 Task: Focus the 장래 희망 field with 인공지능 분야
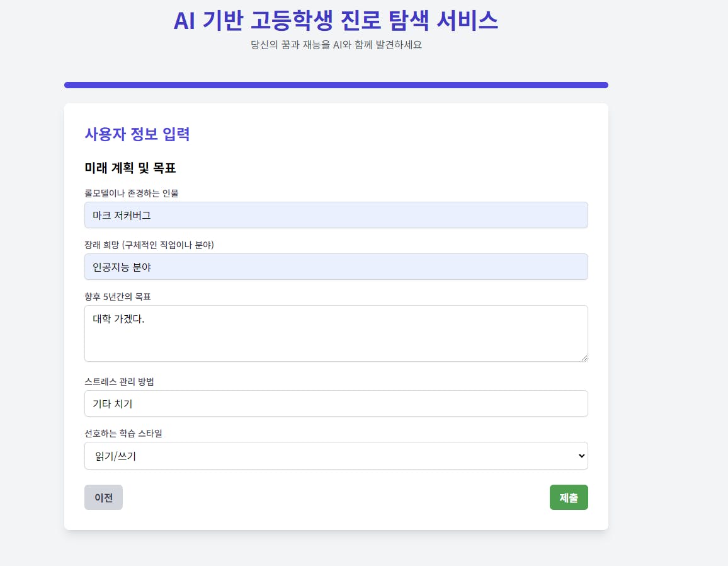[x=336, y=267]
